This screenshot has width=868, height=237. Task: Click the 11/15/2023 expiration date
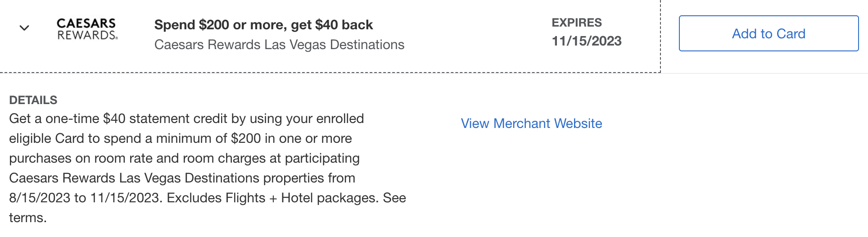[x=587, y=41]
